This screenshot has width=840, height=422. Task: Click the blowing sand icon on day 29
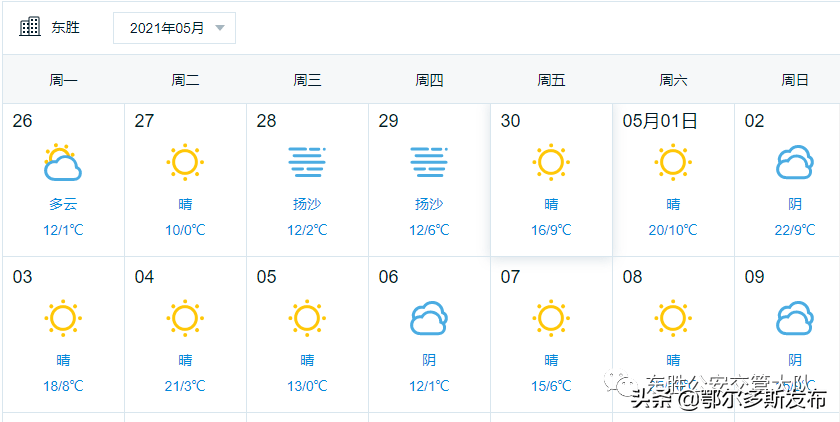click(x=429, y=162)
